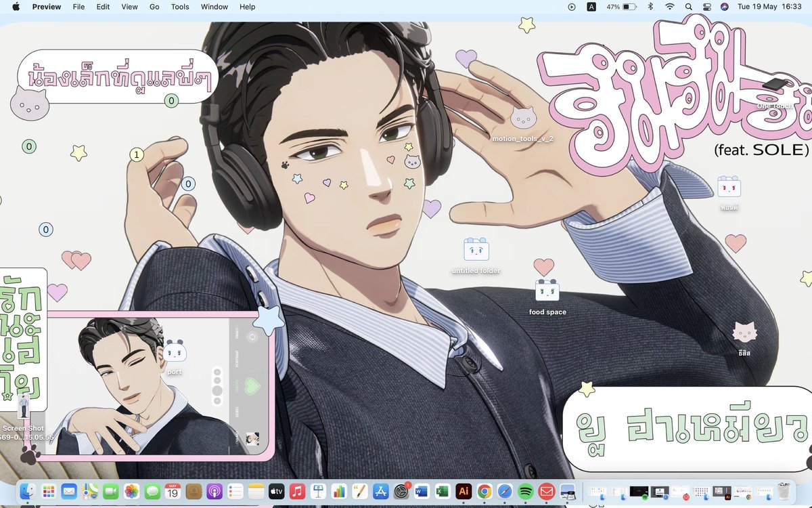Launch Podcasts from the Dock
This screenshot has width=812, height=508.
tap(214, 491)
